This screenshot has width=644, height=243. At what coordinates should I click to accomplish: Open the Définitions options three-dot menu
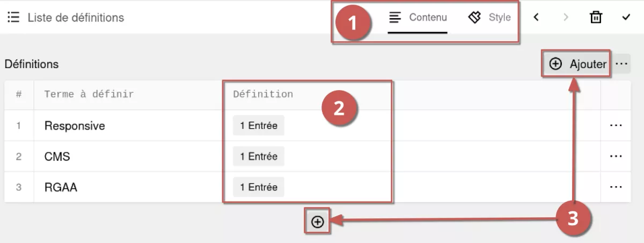click(x=621, y=64)
